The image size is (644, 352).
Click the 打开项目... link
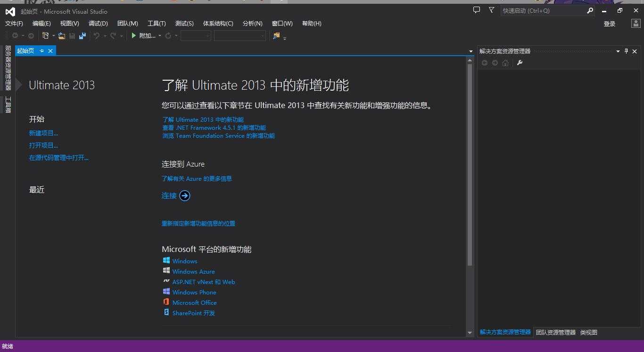click(43, 145)
